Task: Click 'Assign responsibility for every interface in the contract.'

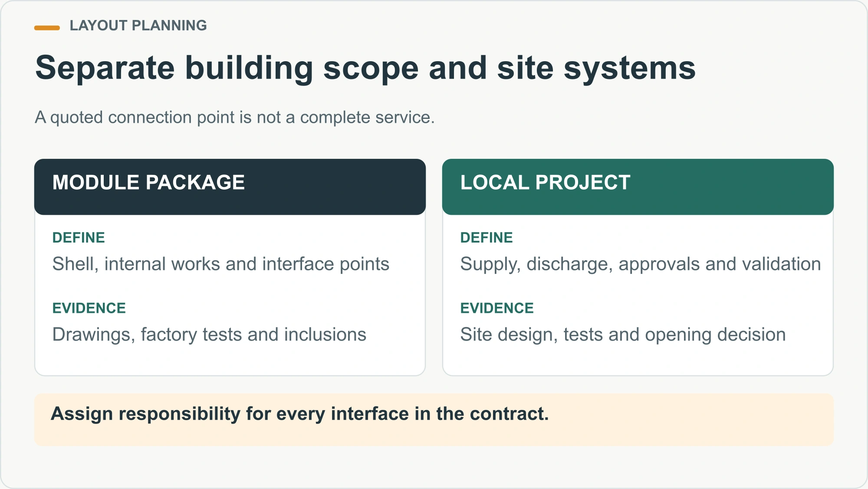Action: pyautogui.click(x=300, y=414)
